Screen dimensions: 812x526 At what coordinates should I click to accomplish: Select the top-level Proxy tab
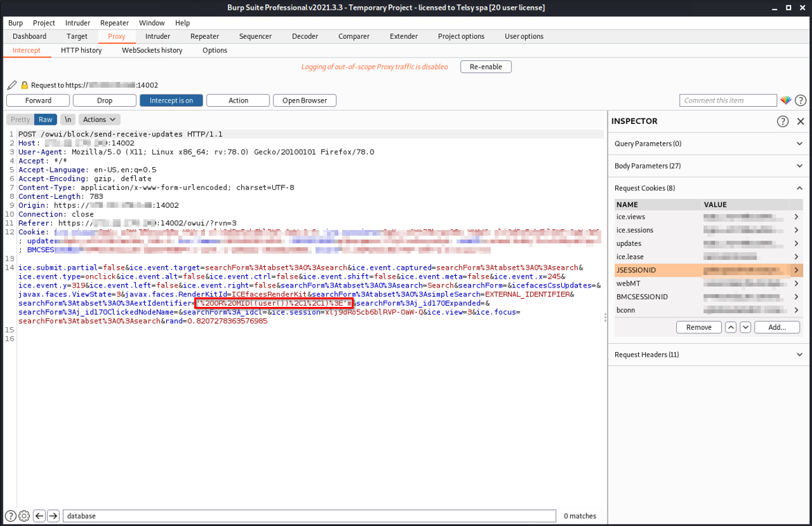(116, 36)
